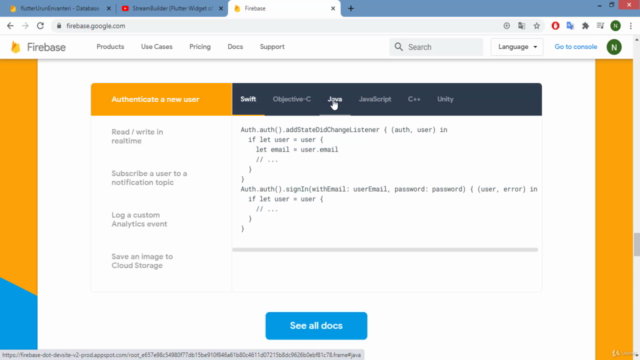Click Go to console link

click(x=576, y=47)
